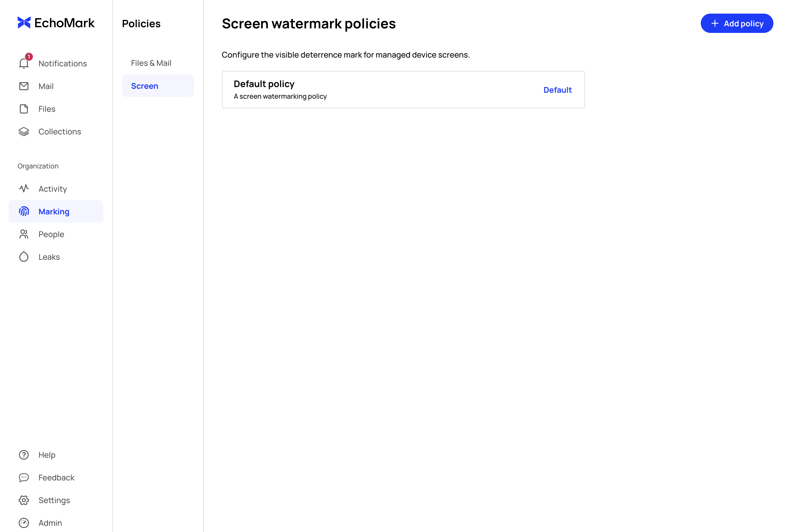
Task: Open the Help link
Action: click(56, 455)
